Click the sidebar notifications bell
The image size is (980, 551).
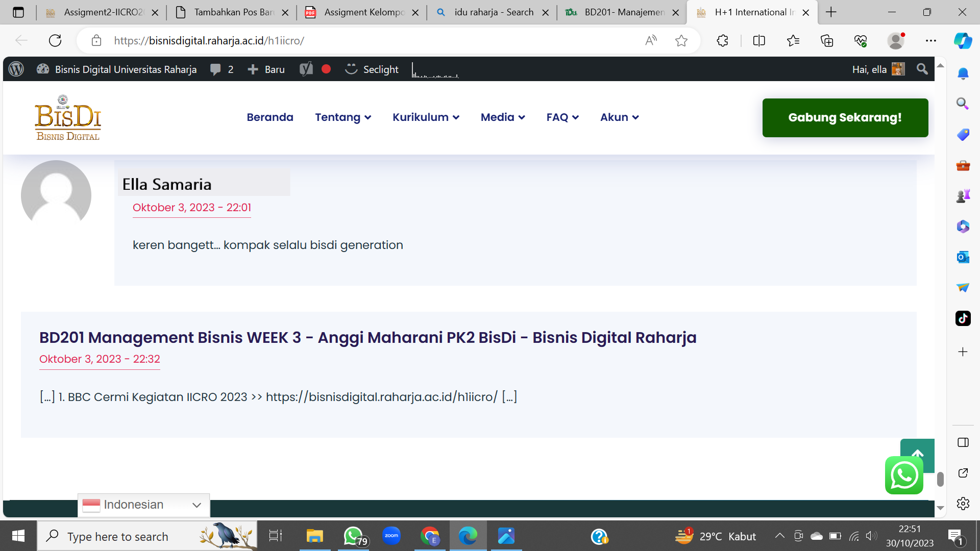[x=963, y=74]
